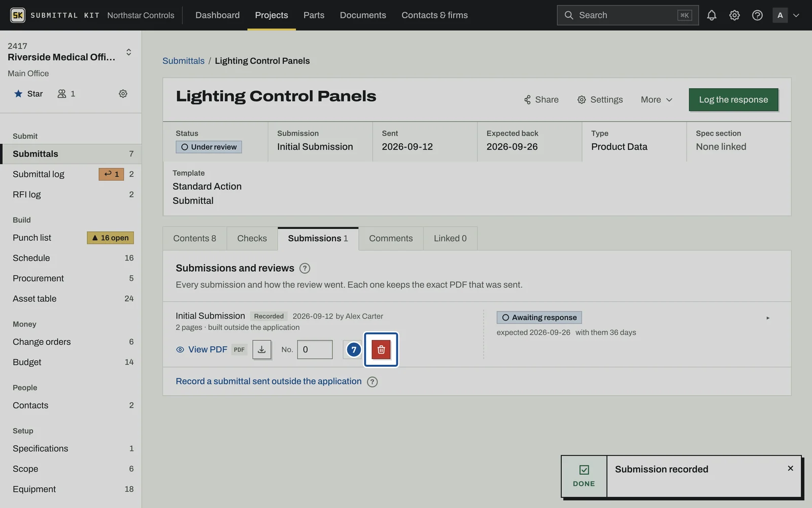
Task: Focus the Search box
Action: tap(627, 15)
